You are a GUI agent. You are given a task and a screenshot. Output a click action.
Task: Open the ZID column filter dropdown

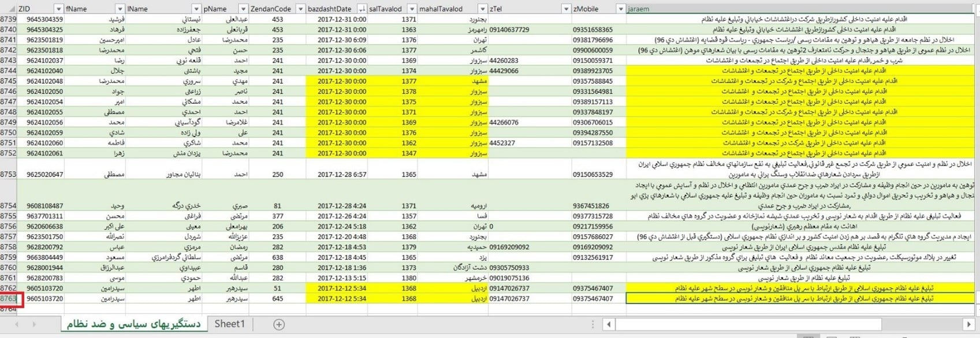[58, 9]
